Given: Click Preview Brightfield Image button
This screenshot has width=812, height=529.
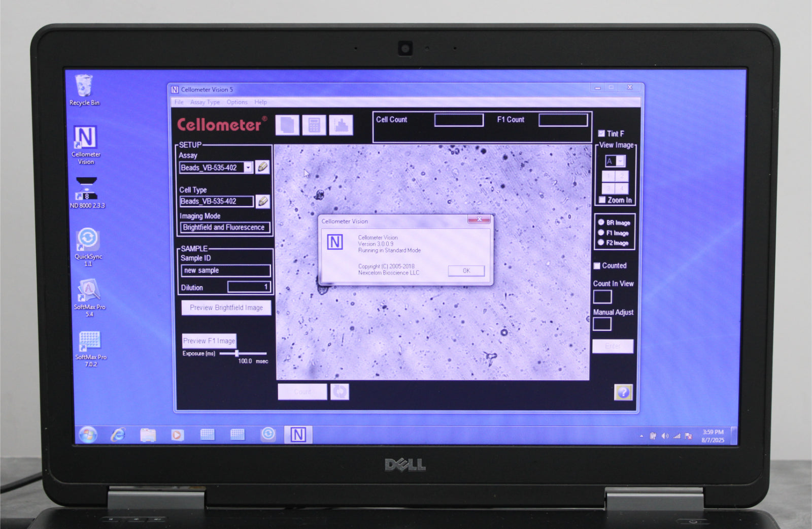Looking at the screenshot, I should pyautogui.click(x=226, y=308).
